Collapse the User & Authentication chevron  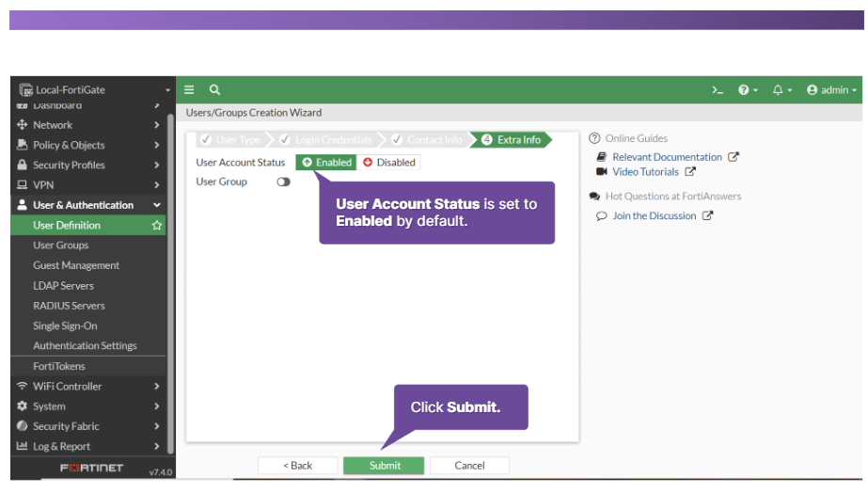click(157, 205)
